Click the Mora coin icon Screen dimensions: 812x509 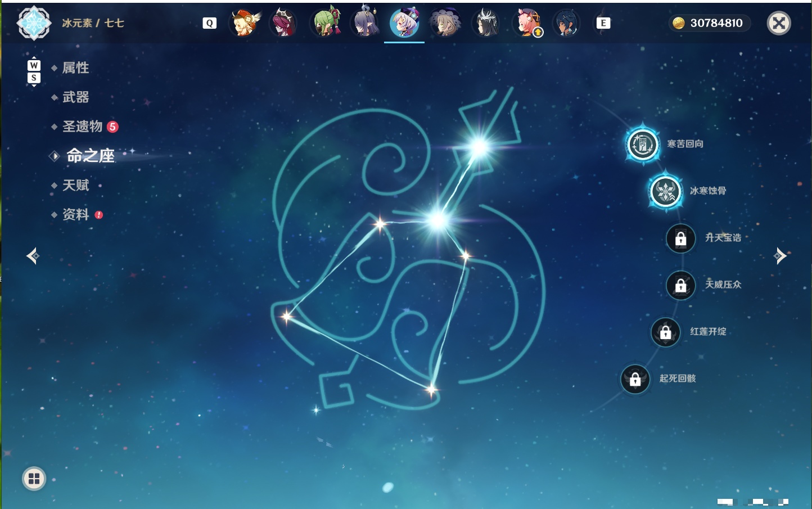pyautogui.click(x=679, y=23)
